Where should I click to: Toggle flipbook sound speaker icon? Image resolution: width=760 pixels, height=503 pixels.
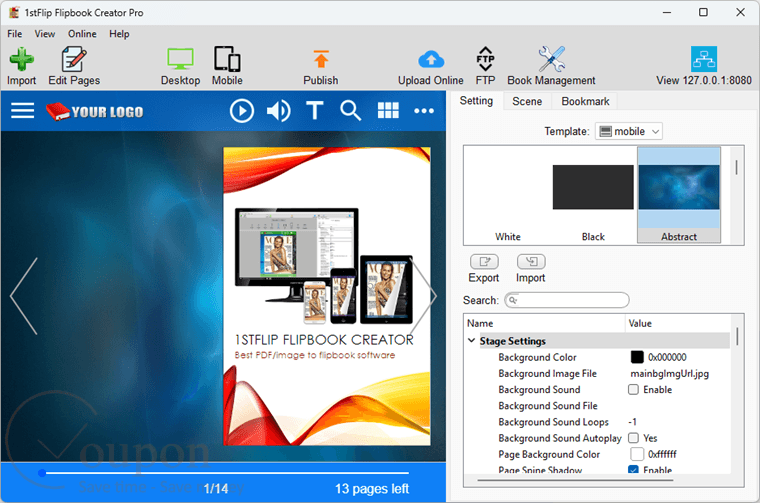[x=279, y=111]
